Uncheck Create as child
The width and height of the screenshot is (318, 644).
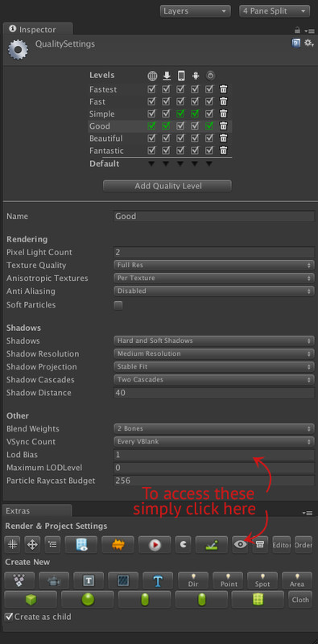9,617
